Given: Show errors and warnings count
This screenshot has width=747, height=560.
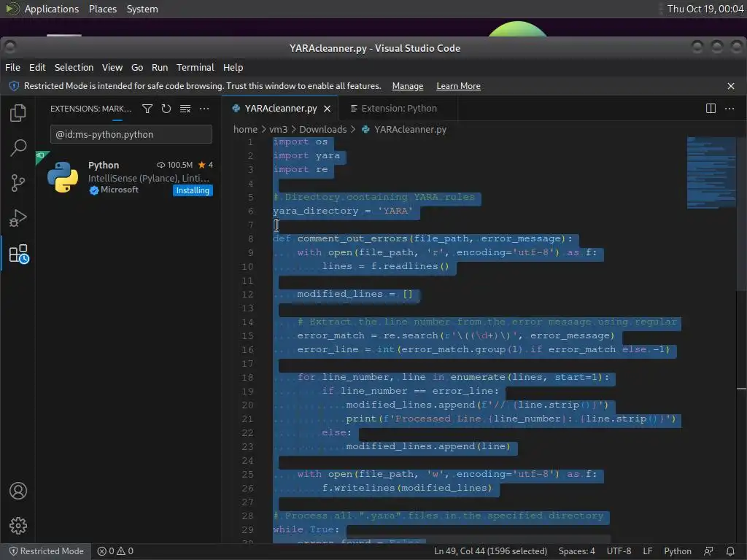Looking at the screenshot, I should click(x=115, y=551).
